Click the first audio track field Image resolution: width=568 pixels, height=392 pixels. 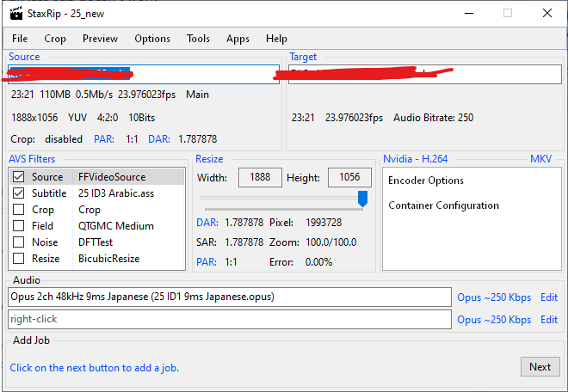pos(230,297)
